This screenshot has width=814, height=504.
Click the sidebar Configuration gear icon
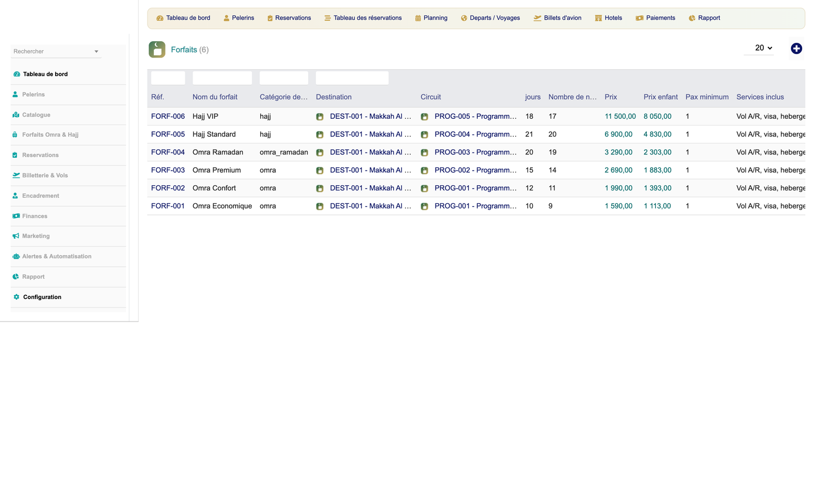16,297
